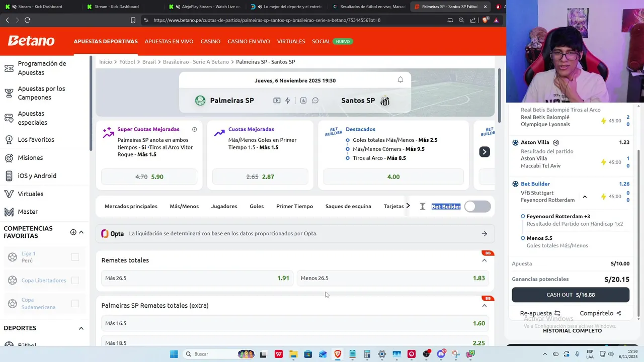
Task: Show next promoted bets with arrow
Action: [485, 152]
